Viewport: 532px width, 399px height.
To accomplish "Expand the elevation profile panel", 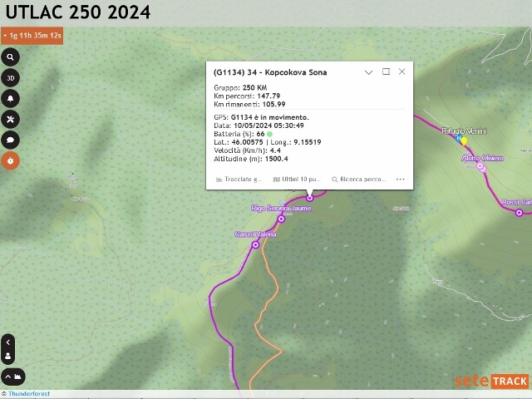I will pyautogui.click(x=13, y=377).
